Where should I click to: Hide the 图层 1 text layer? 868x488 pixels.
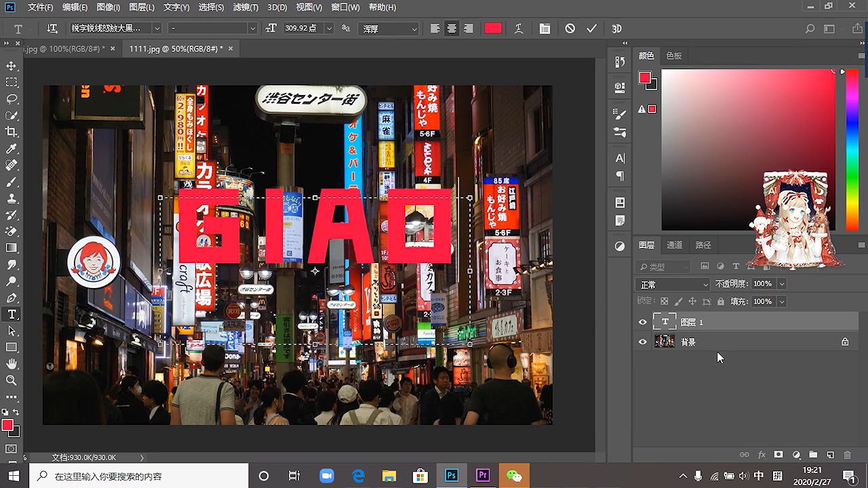click(x=643, y=323)
